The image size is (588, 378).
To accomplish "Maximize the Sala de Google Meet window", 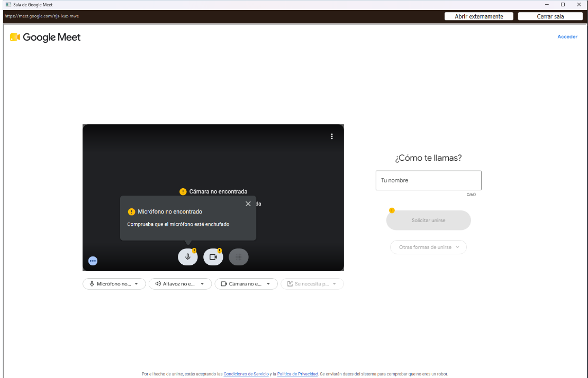I will (x=563, y=5).
